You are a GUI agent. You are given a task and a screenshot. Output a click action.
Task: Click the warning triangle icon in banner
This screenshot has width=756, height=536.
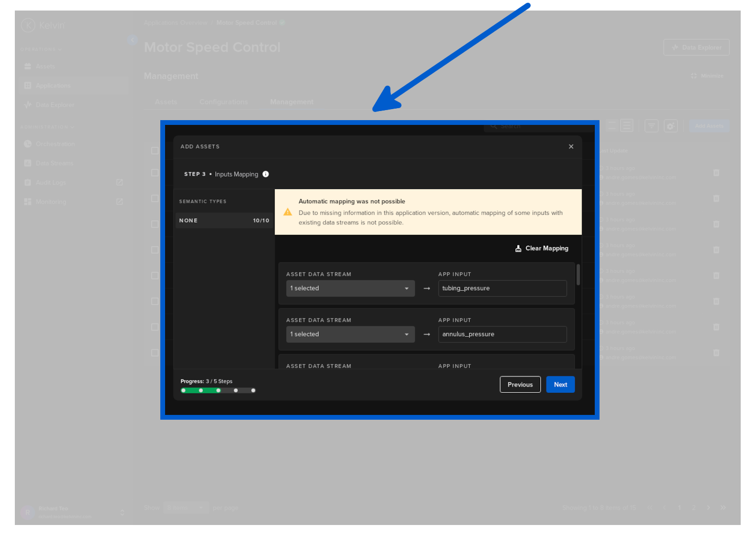click(288, 212)
